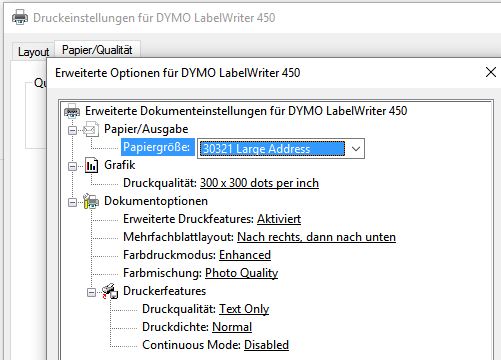
Task: Click the printer icon beside Erweiterte Dokumenteinstellungen
Action: 72,111
